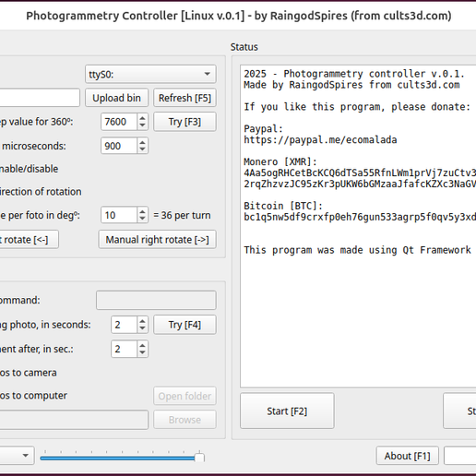Increase the taking photo seconds value

point(142,321)
